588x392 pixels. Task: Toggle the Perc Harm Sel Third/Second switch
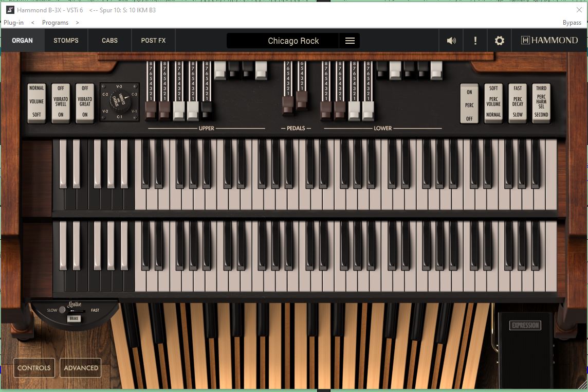coord(541,103)
